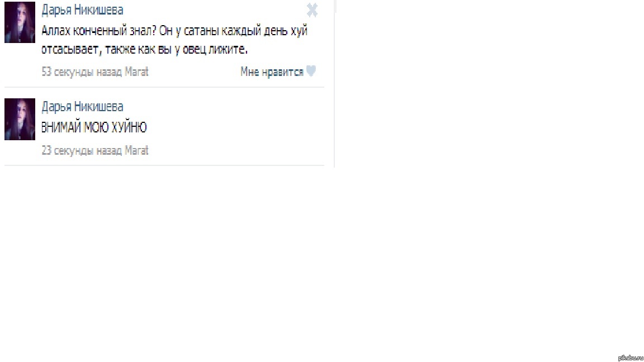Open the avatar photo of the second comment

[x=20, y=119]
